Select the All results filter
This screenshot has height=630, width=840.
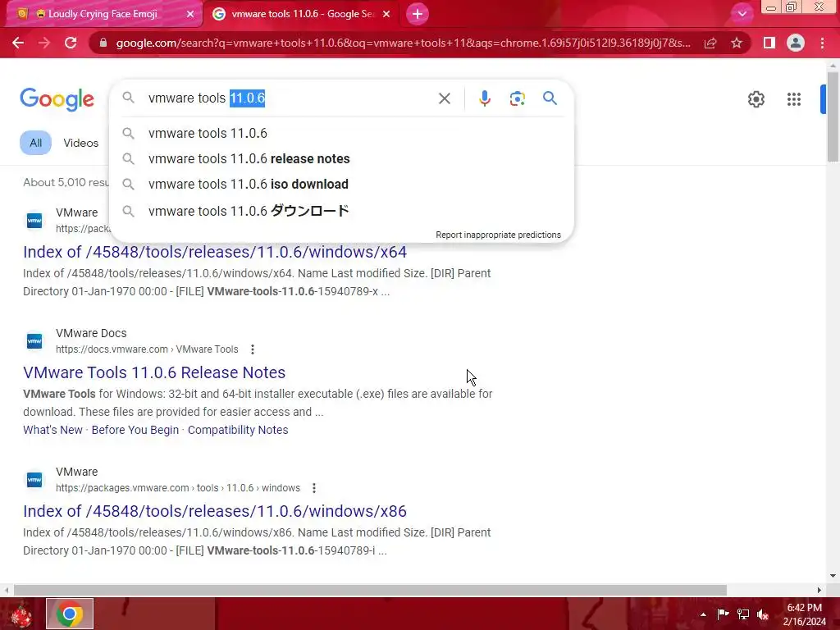point(35,143)
